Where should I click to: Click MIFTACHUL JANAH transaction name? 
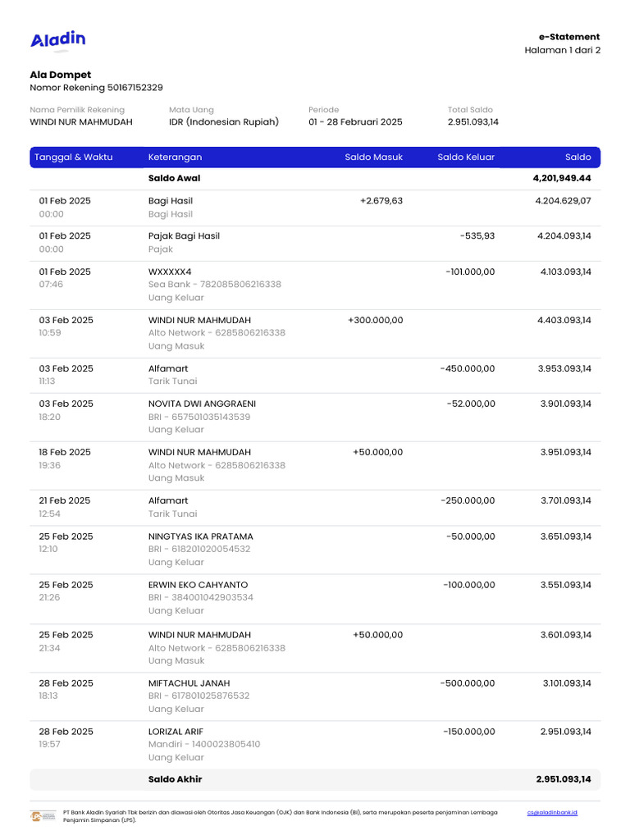pos(189,683)
